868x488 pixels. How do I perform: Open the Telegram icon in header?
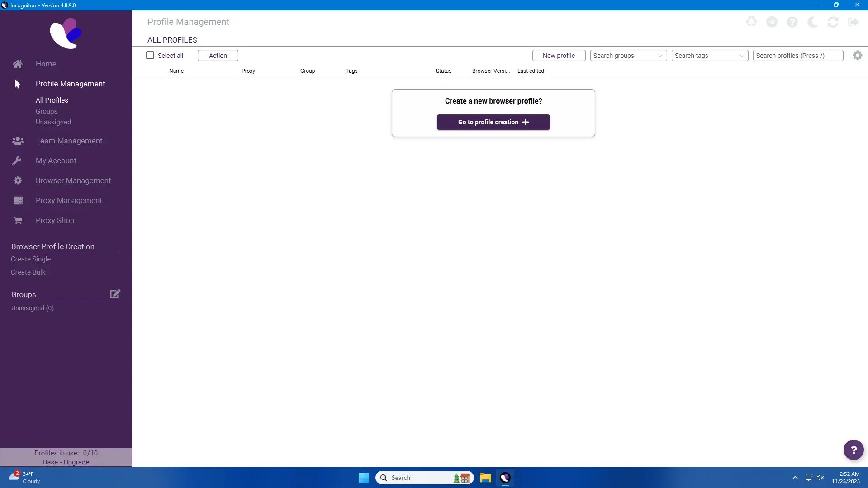coord(772,22)
